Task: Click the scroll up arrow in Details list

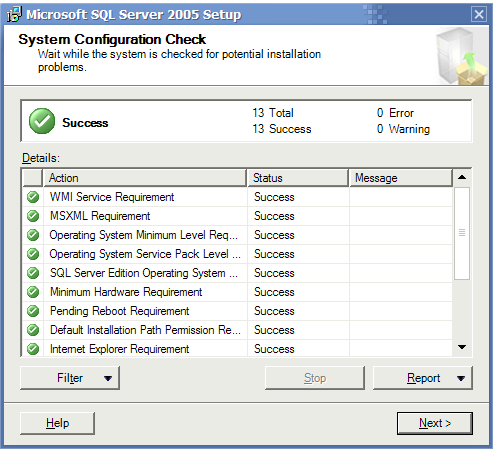Action: 462,177
